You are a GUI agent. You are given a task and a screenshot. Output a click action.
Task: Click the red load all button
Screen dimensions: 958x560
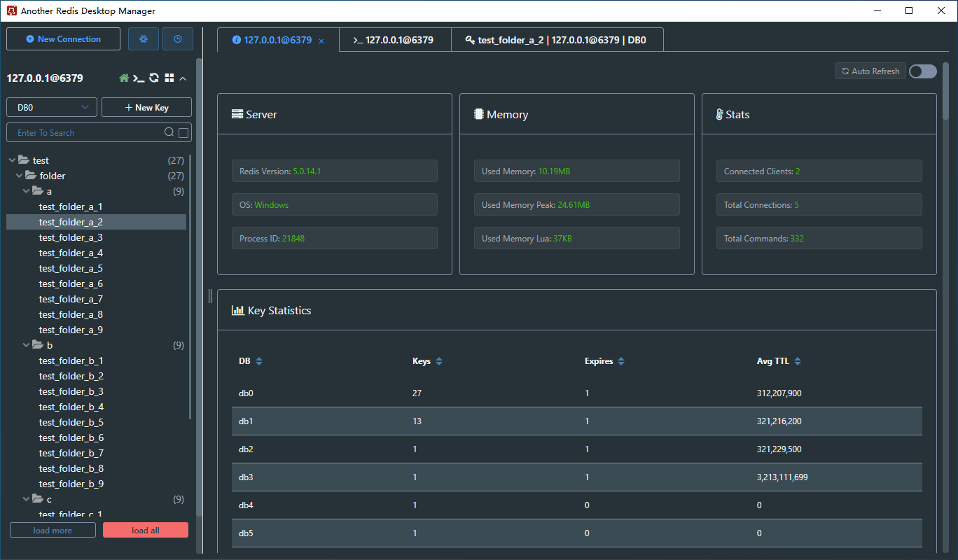(x=146, y=531)
